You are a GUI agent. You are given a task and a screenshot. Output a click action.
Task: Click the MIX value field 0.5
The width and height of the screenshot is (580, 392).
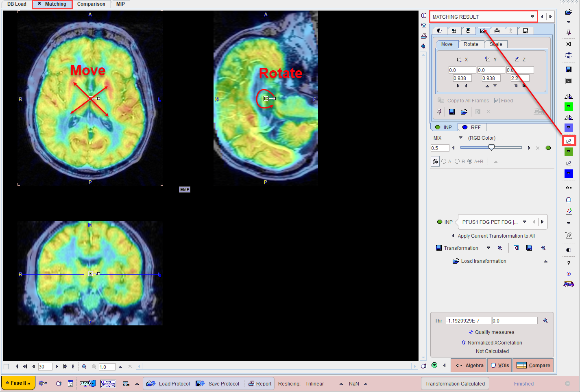[x=440, y=148]
